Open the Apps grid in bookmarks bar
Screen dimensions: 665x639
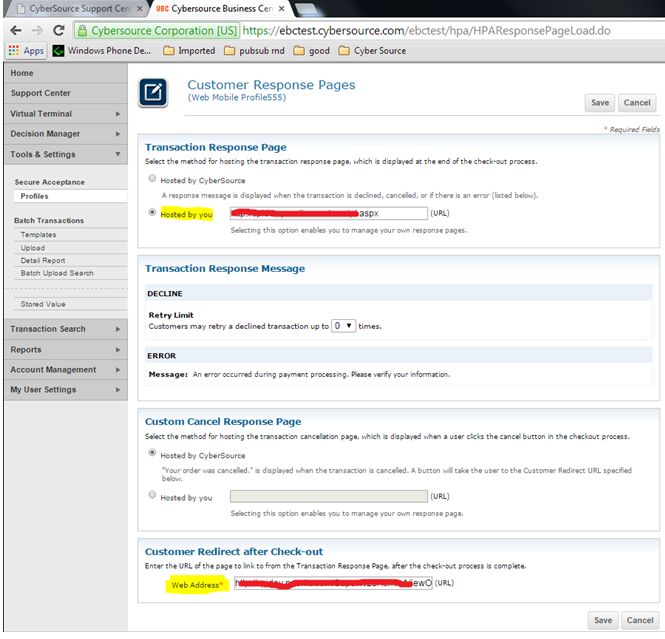(x=26, y=51)
